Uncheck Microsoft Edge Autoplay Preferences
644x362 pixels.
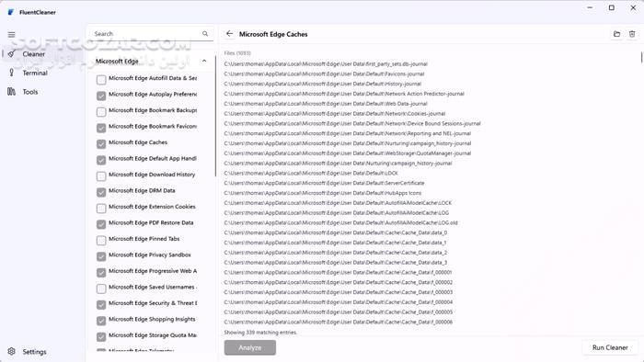click(x=101, y=96)
